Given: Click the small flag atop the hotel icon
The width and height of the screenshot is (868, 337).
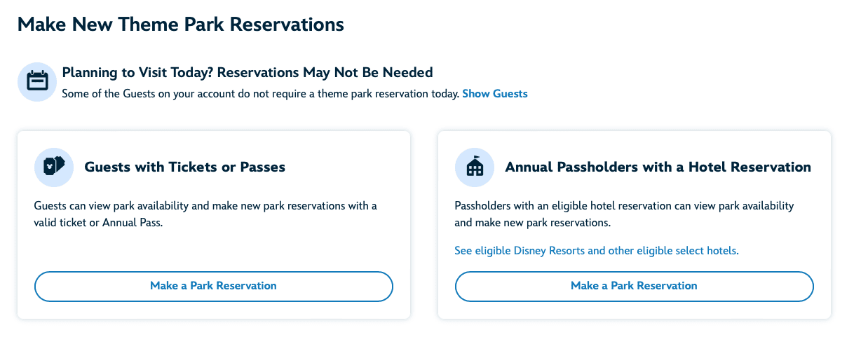Looking at the screenshot, I should (x=476, y=158).
